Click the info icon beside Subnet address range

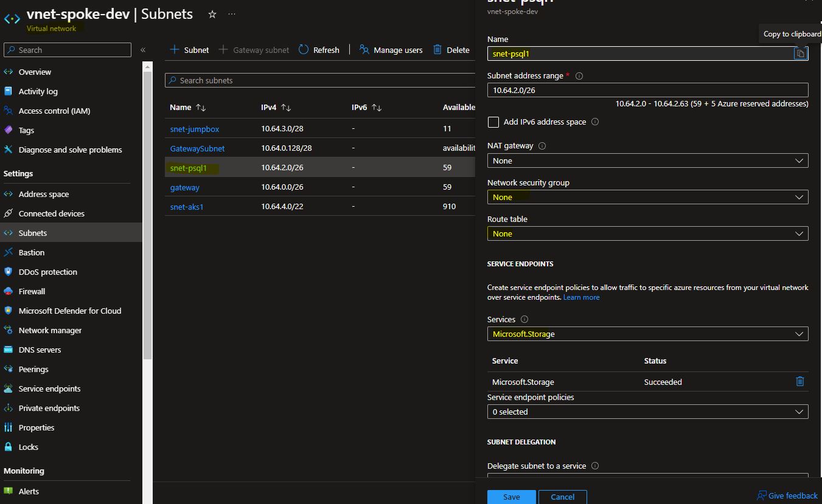(579, 76)
